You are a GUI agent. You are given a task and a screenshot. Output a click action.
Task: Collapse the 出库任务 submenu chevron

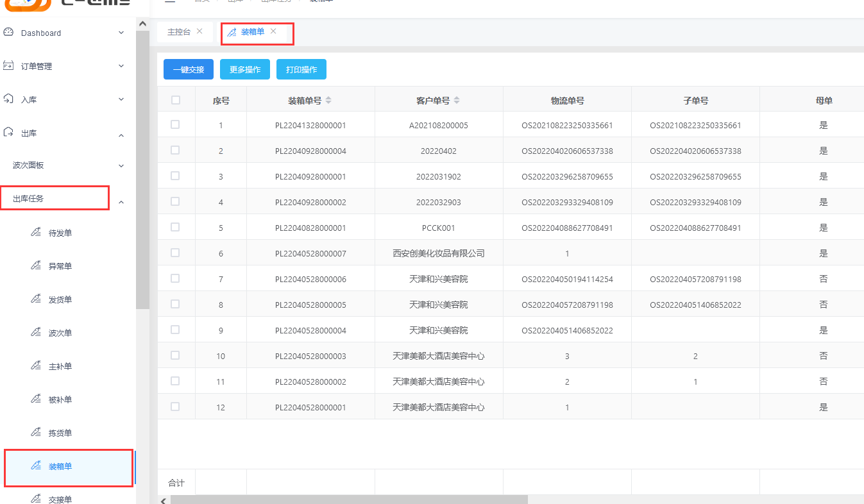121,202
